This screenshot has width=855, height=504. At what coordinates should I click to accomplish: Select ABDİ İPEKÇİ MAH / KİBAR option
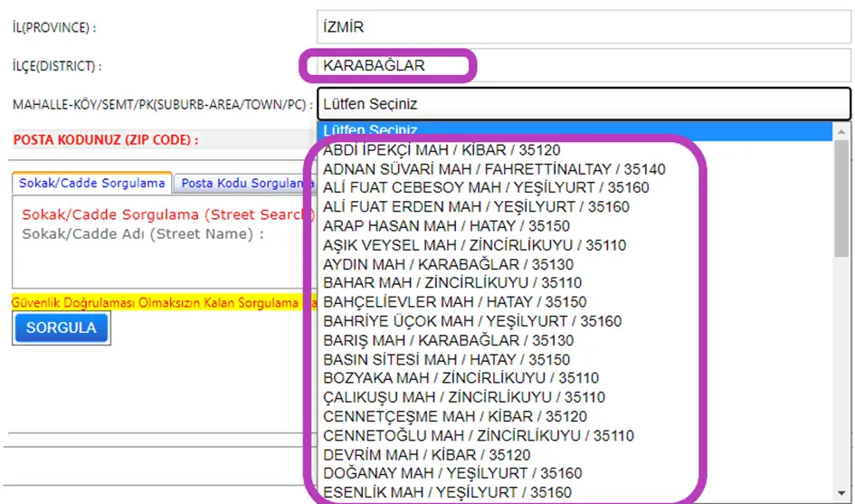(442, 150)
